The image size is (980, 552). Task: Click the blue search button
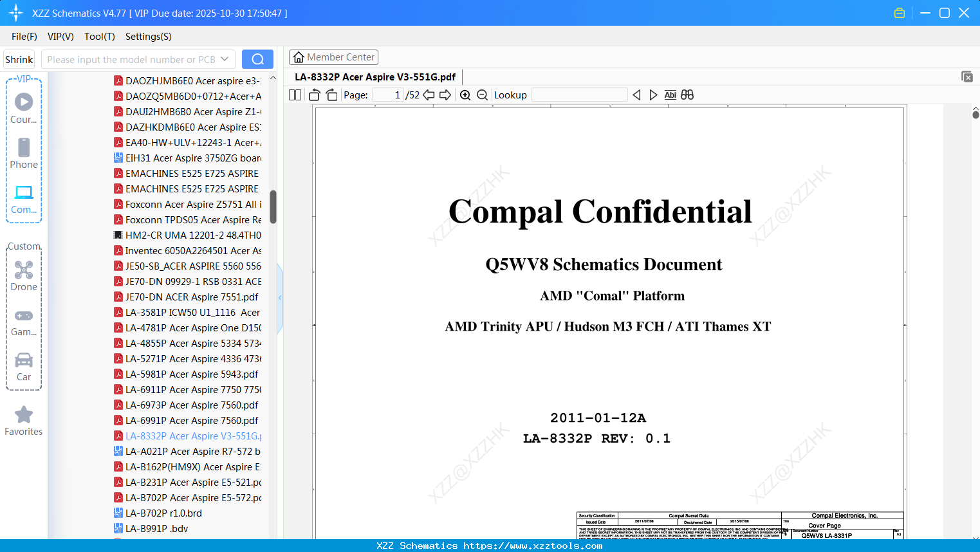point(257,59)
